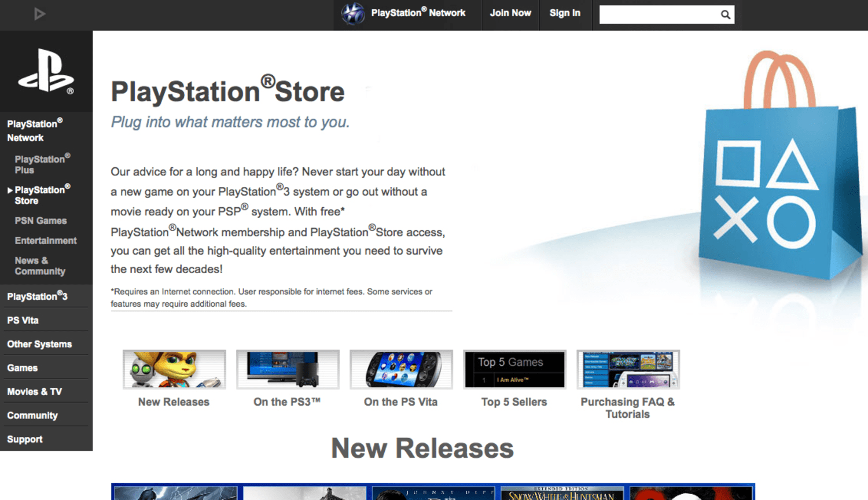Click the search magnifier icon
Viewport: 868px width, 500px height.
coord(725,15)
